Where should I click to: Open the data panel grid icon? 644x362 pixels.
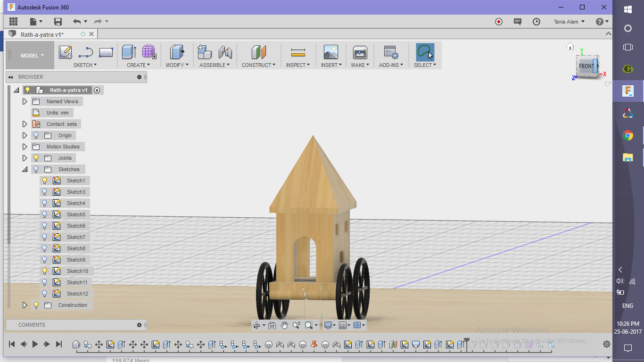(x=13, y=21)
